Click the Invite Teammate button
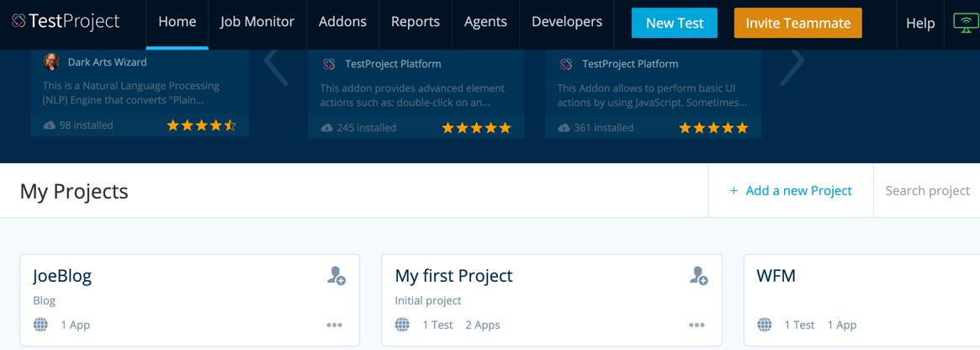The width and height of the screenshot is (980, 350). tap(798, 23)
